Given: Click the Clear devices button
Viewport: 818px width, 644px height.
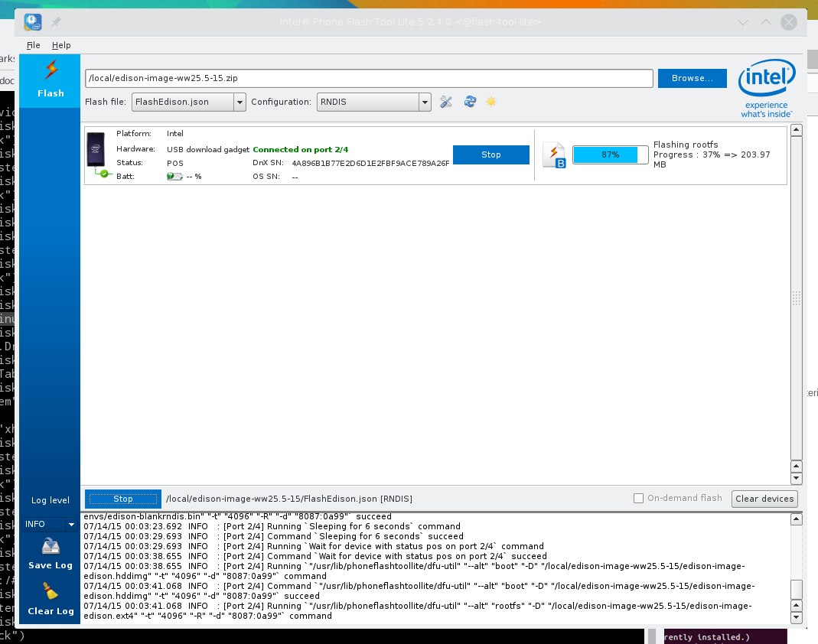Looking at the screenshot, I should pyautogui.click(x=764, y=499).
